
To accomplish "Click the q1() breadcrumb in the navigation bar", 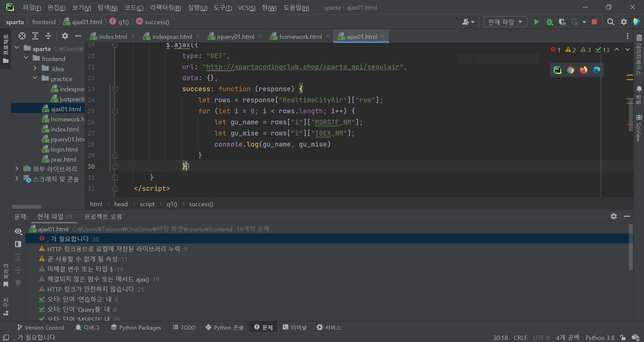I will click(x=120, y=22).
